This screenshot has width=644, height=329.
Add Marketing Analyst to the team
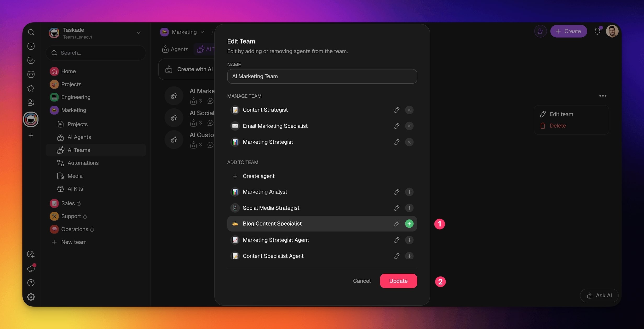[409, 192]
